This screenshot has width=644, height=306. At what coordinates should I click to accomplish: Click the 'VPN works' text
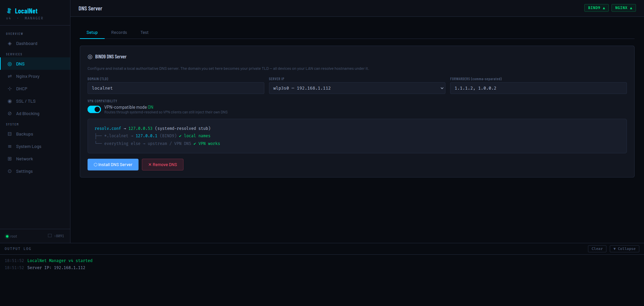point(209,144)
